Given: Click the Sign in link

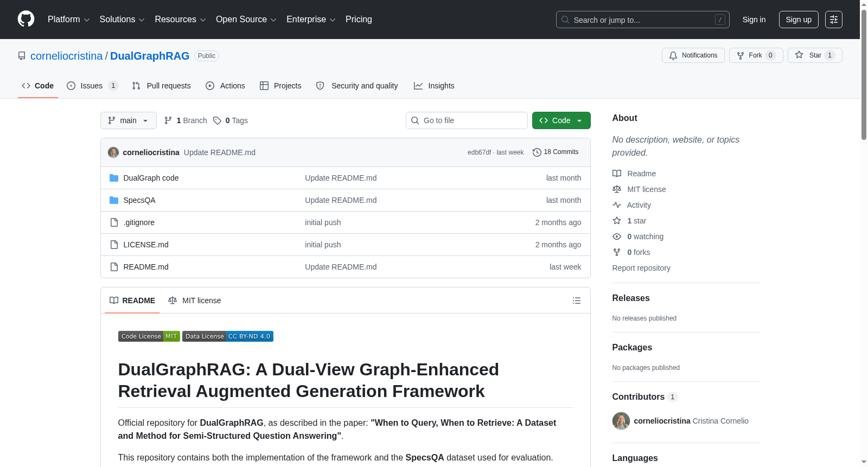Looking at the screenshot, I should click(x=754, y=20).
